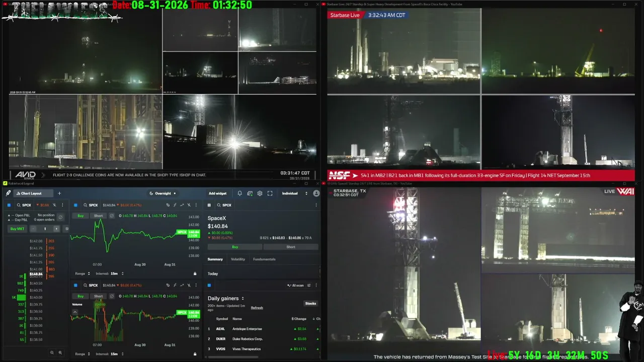
Task: Add a new layout tab with plus icon
Action: pos(59,194)
